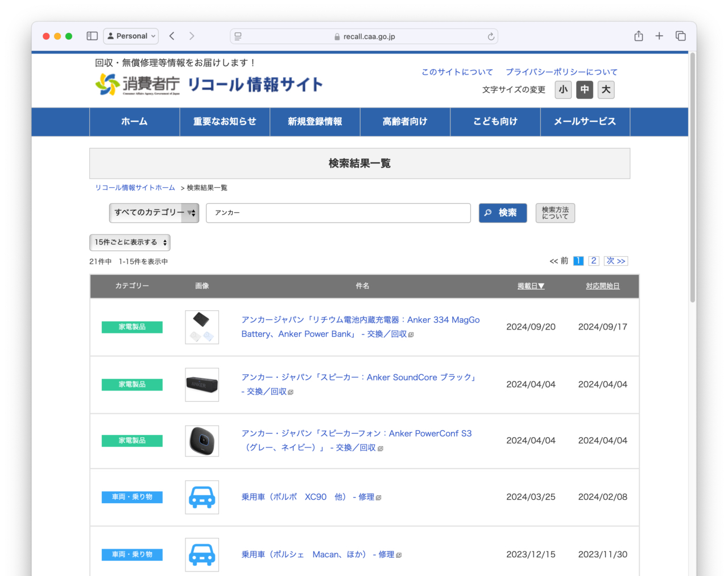Go to results page 2
The image size is (728, 576).
594,261
